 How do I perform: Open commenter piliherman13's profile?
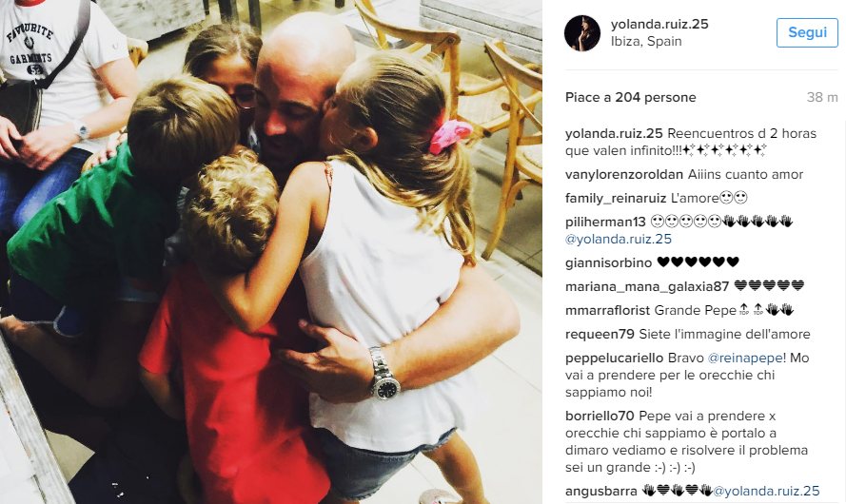tap(605, 223)
